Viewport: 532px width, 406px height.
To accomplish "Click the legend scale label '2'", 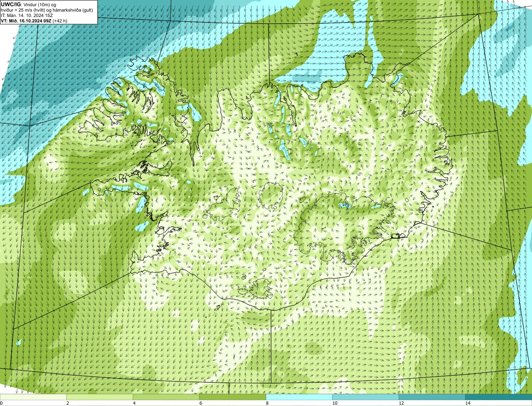I will pyautogui.click(x=67, y=403).
